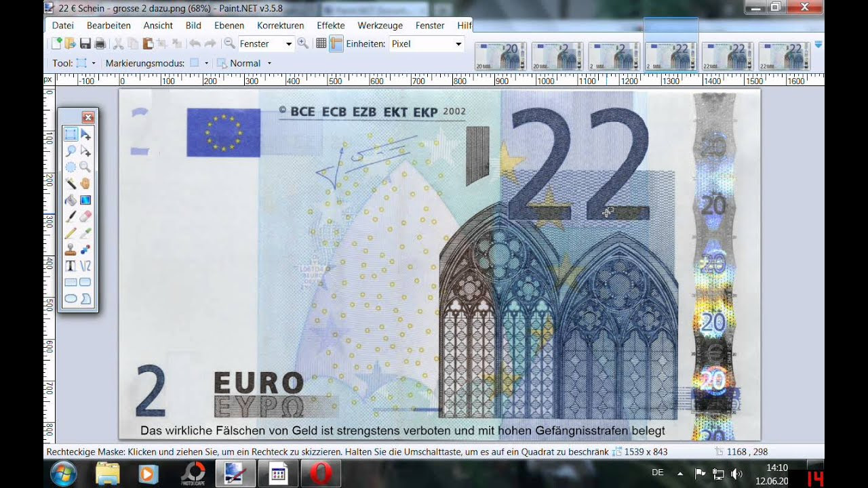The width and height of the screenshot is (868, 488).
Task: Toggle the pixel grid display
Action: 321,43
